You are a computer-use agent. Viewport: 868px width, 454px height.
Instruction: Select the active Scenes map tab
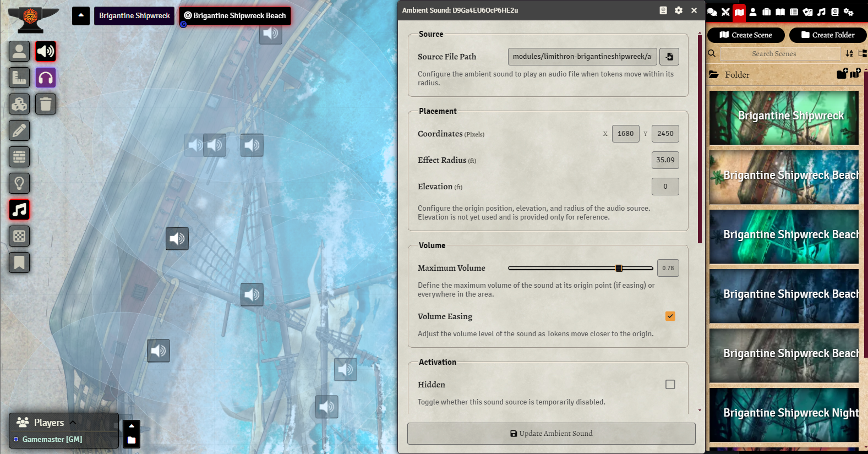pos(739,12)
